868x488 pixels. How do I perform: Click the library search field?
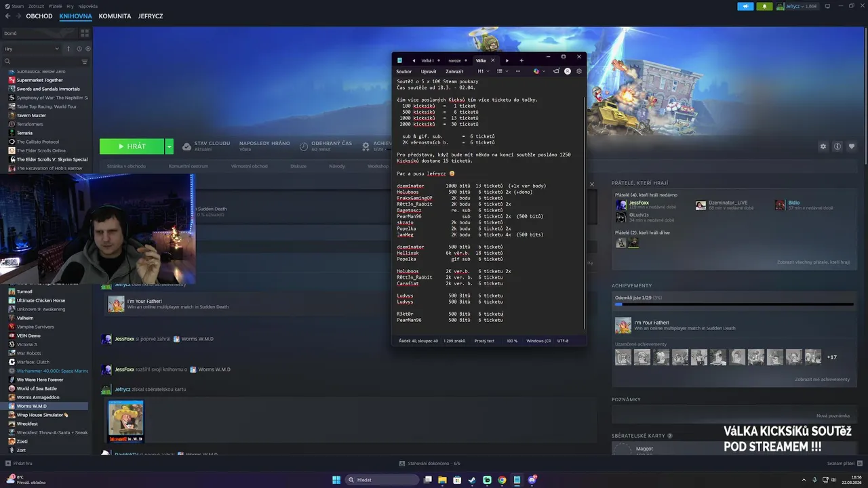coord(41,62)
